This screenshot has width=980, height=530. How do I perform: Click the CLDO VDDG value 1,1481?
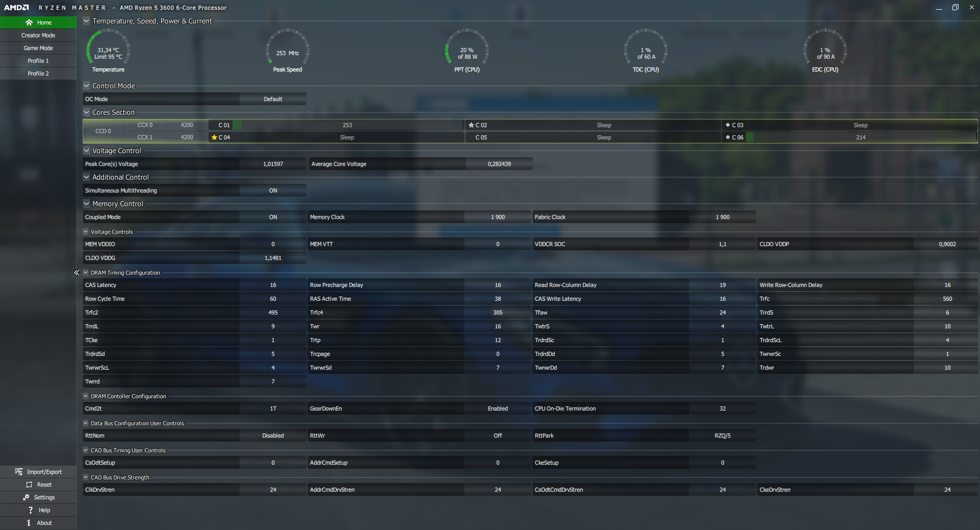coord(273,258)
